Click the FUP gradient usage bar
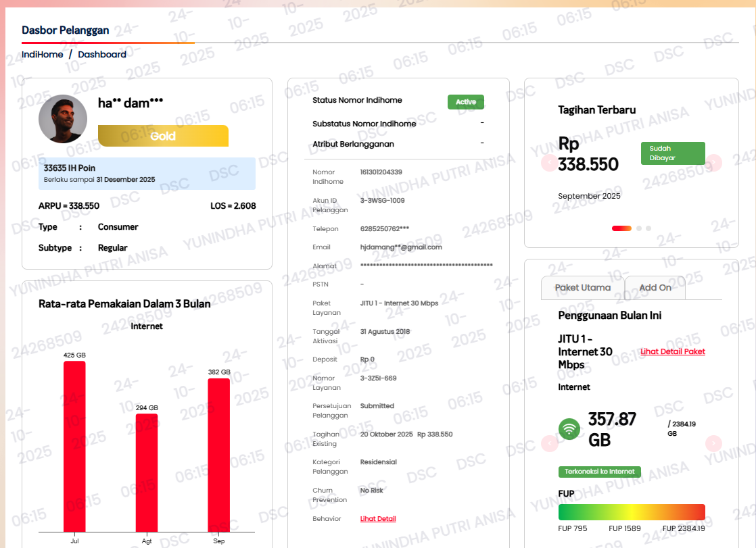This screenshot has height=548, width=756. tap(632, 512)
